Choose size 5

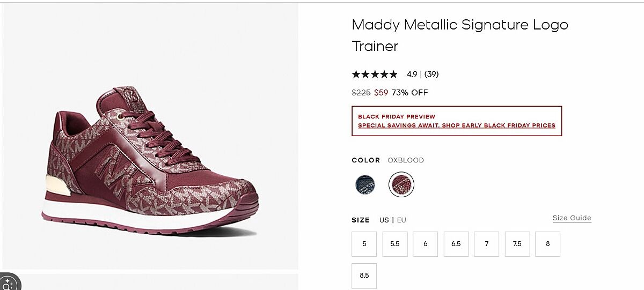(364, 244)
